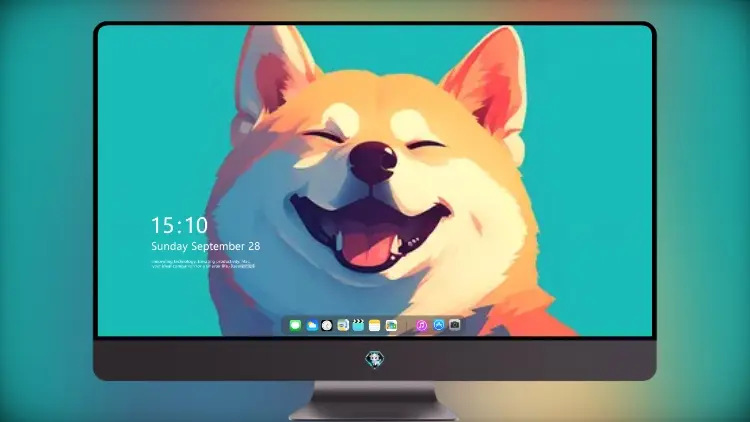Click the small description text under the date
Viewport: 750px width, 422px height.
[x=203, y=264]
